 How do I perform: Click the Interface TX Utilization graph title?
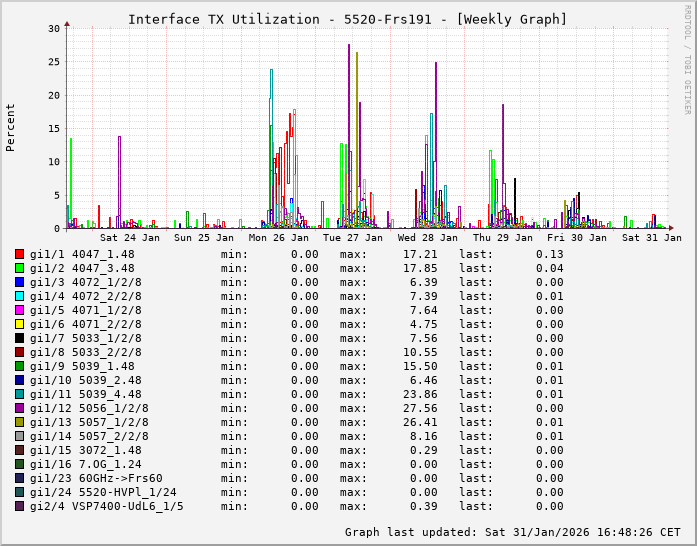click(x=347, y=19)
